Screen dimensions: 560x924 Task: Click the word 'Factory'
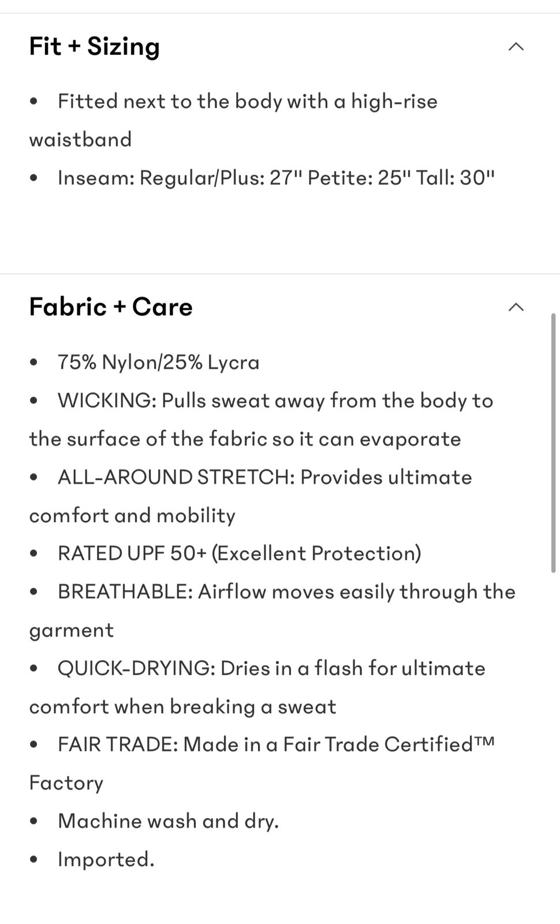click(x=66, y=783)
